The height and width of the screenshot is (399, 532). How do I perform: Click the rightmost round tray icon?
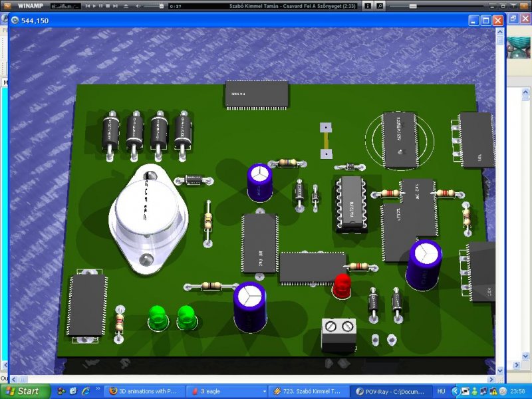tap(503, 392)
